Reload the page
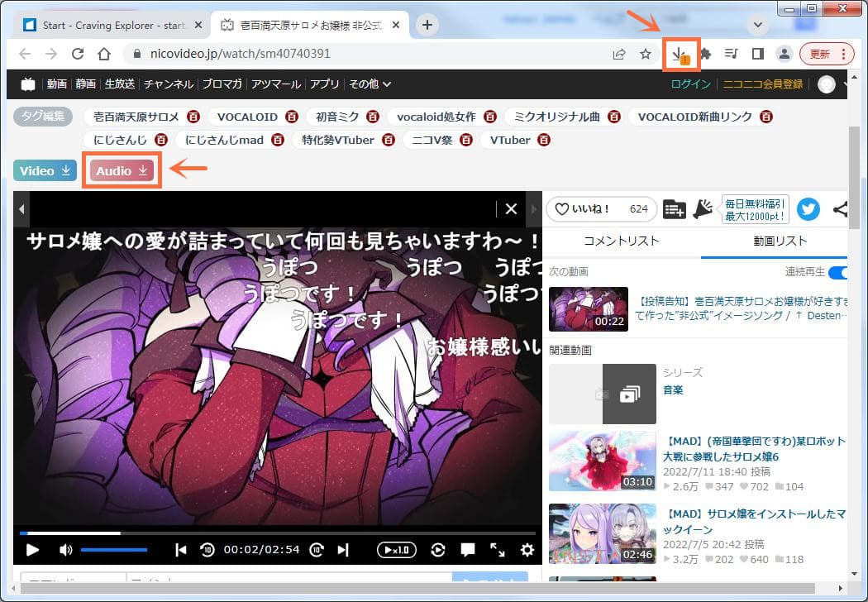This screenshot has height=602, width=868. point(78,54)
